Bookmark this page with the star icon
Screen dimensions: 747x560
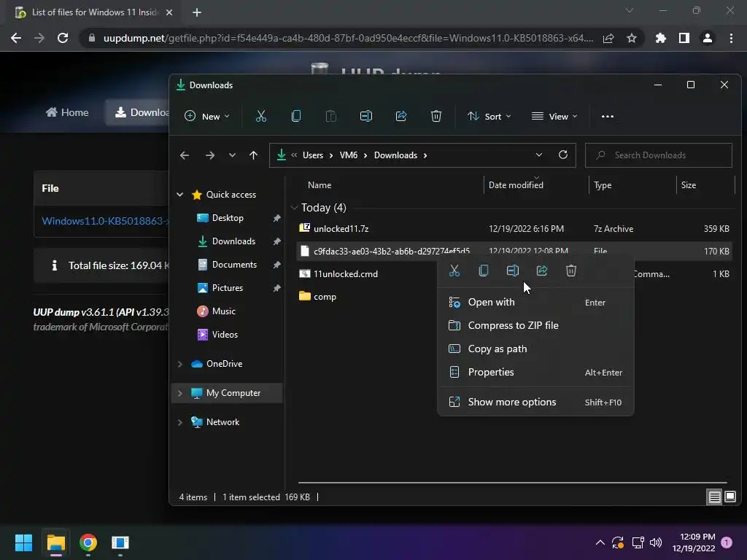(631, 38)
